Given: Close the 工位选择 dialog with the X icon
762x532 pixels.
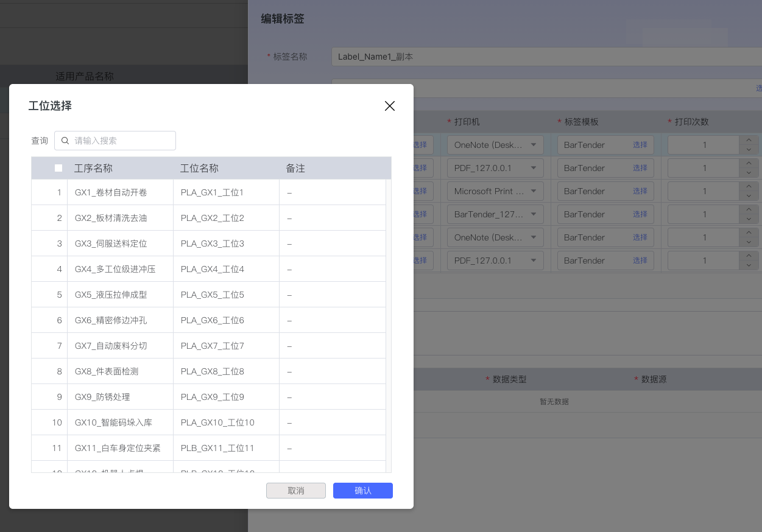Looking at the screenshot, I should tap(390, 106).
